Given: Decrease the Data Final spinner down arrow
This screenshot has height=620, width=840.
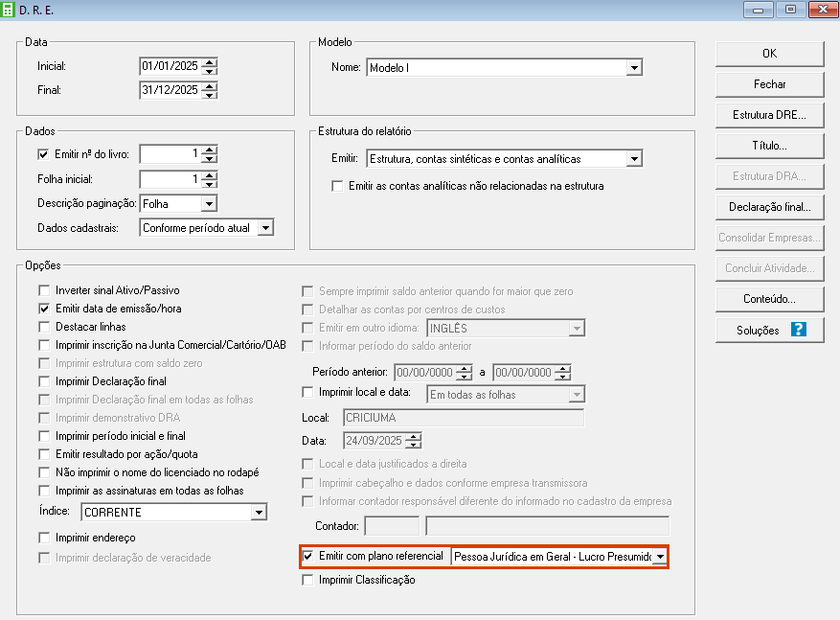Looking at the screenshot, I should (x=210, y=95).
